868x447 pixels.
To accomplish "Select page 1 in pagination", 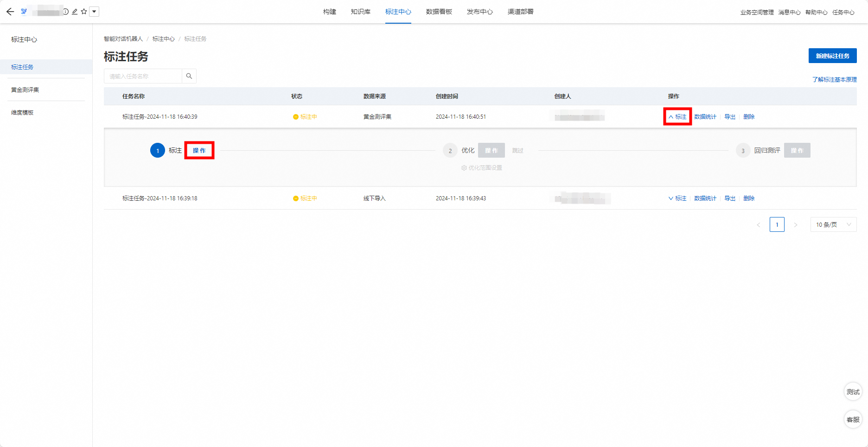I will [777, 224].
